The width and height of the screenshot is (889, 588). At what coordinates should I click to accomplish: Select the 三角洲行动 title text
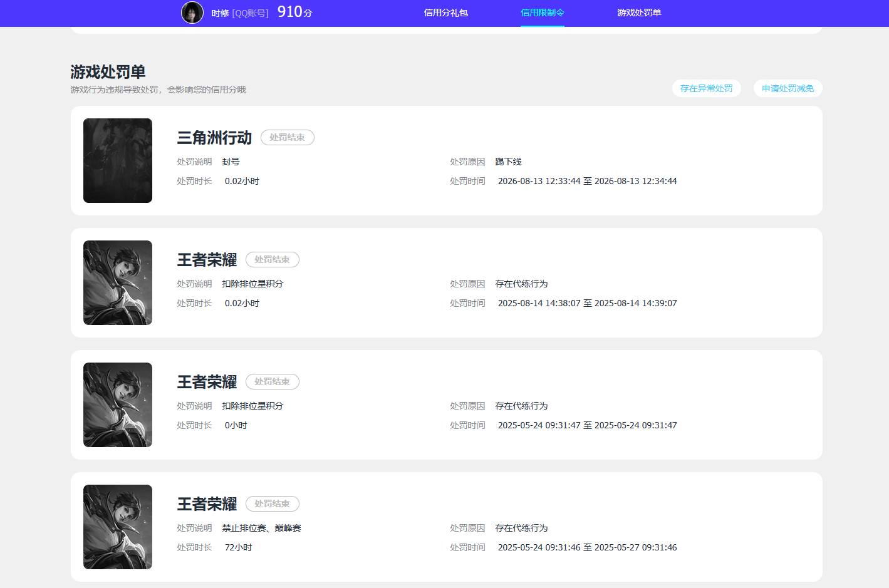click(214, 138)
